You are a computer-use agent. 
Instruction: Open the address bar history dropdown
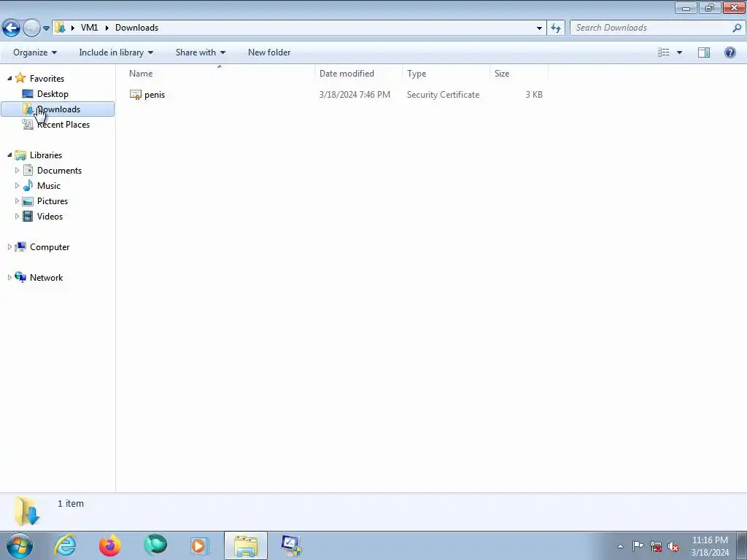coord(539,28)
